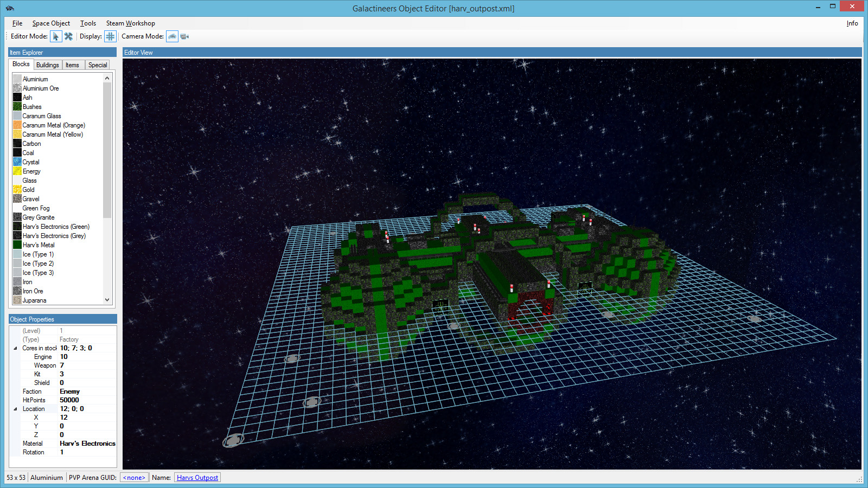Image resolution: width=868 pixels, height=488 pixels.
Task: Open the Info link top right
Action: 852,23
